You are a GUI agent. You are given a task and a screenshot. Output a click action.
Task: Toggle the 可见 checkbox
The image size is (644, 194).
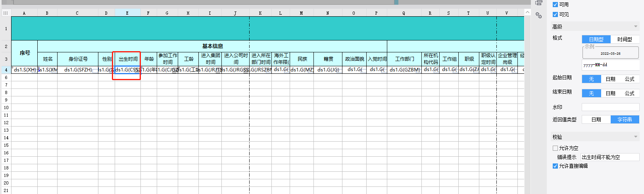[555, 15]
